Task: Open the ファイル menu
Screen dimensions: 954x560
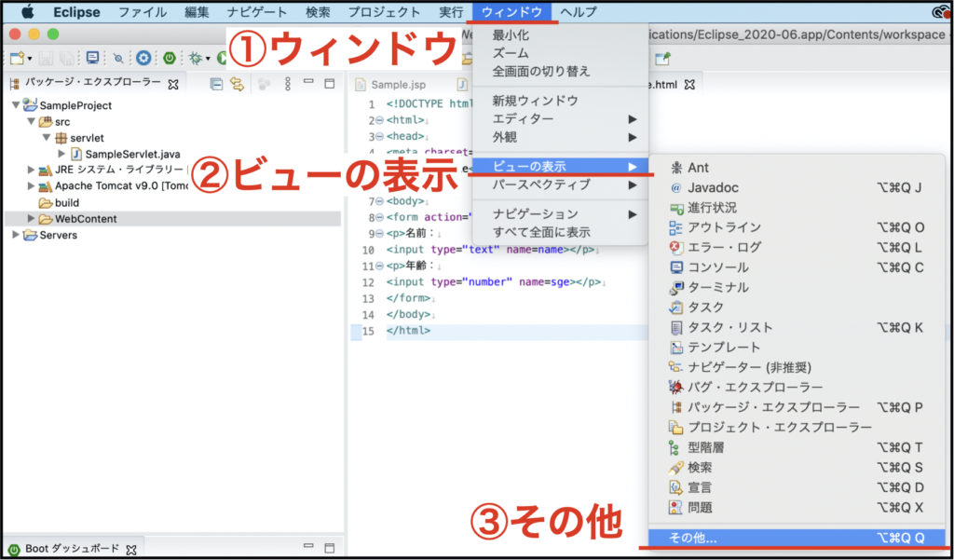Action: [143, 12]
